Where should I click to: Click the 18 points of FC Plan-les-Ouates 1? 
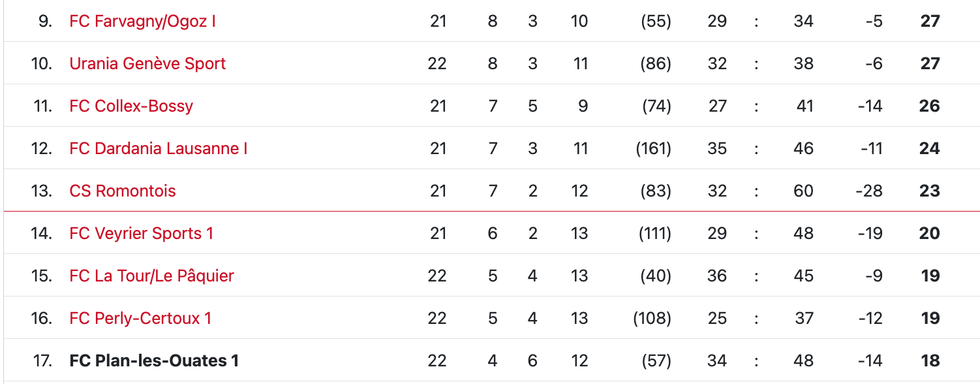pos(930,360)
